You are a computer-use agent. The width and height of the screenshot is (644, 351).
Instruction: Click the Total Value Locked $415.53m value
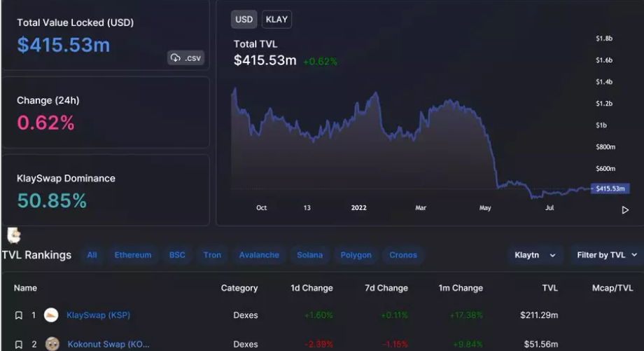point(64,45)
